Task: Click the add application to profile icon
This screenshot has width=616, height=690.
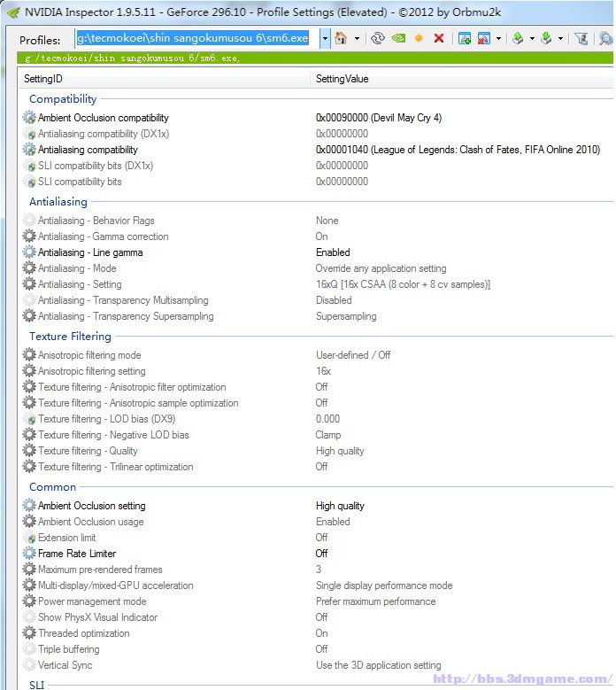Action: point(465,38)
